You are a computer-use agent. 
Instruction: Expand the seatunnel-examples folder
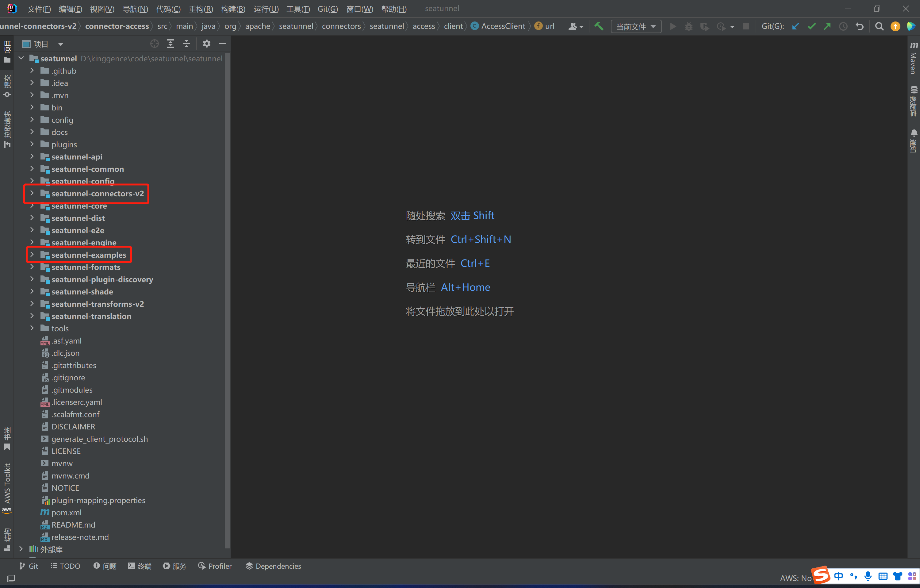pos(32,255)
